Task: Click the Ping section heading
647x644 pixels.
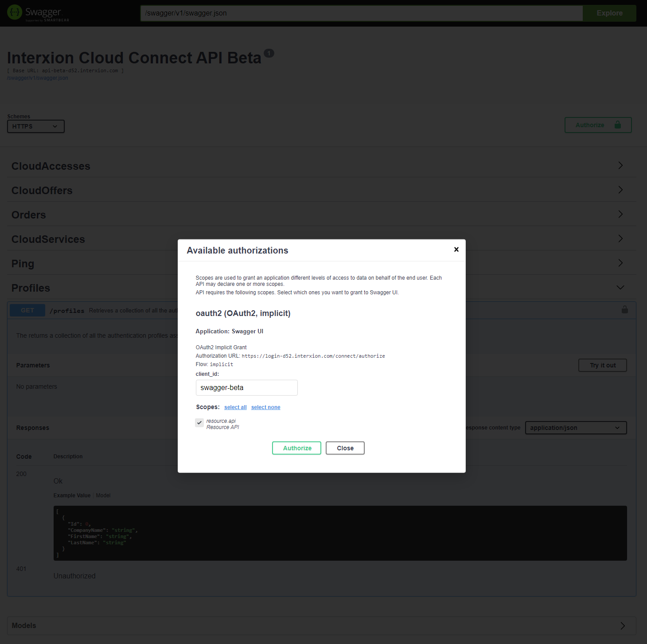Action: click(23, 264)
